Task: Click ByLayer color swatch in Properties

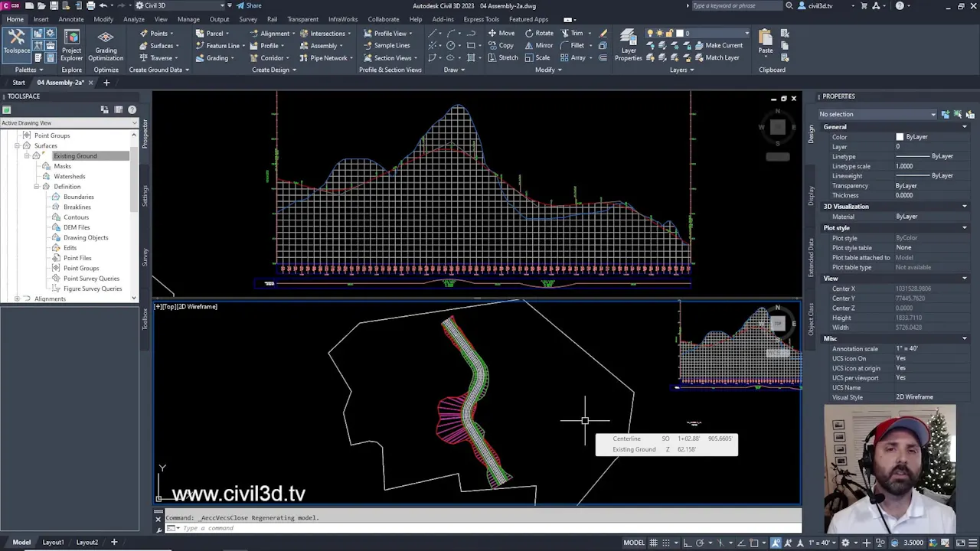Action: 900,137
